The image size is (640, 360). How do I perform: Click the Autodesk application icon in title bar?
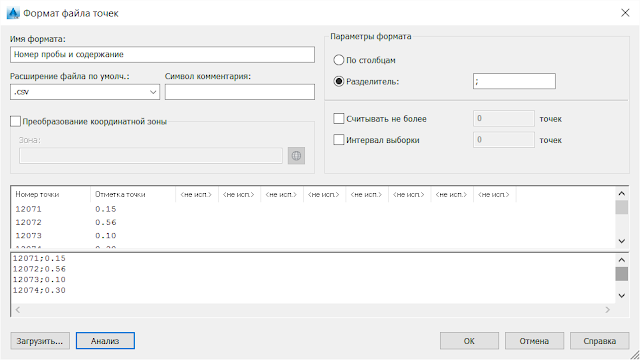tap(13, 13)
